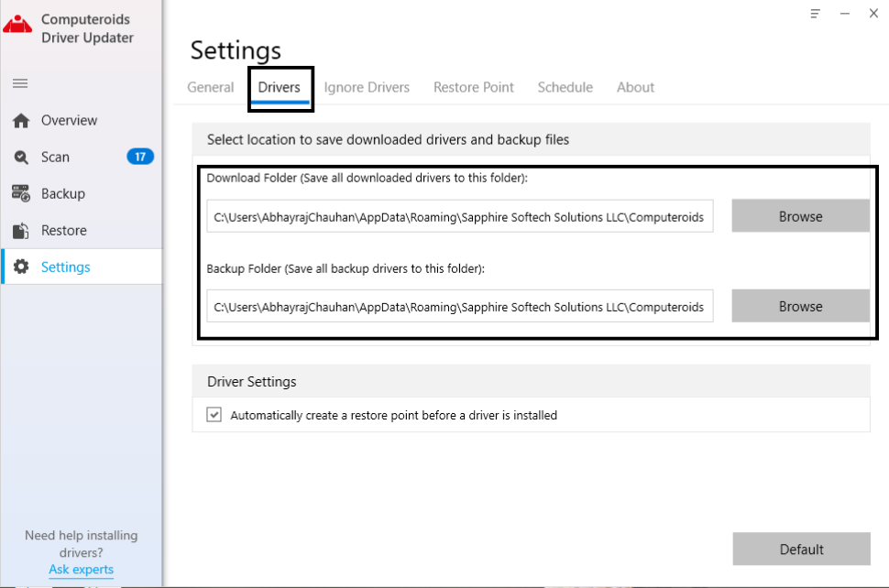
Task: Click the 'Computeroids Driver Updater' title text
Action: [87, 28]
